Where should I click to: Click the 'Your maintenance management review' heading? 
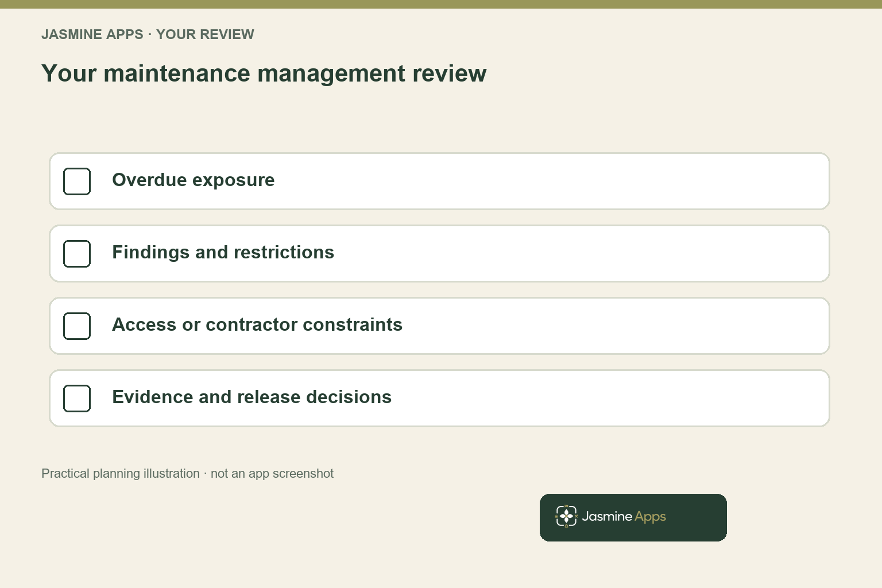click(264, 73)
